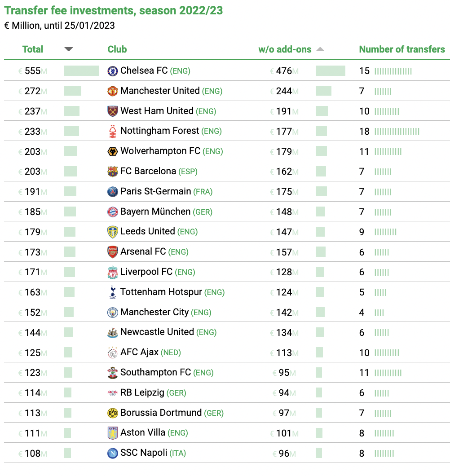This screenshot has width=450, height=476.
Task: Click the Wolverhampton FC wolf logo
Action: click(x=113, y=151)
